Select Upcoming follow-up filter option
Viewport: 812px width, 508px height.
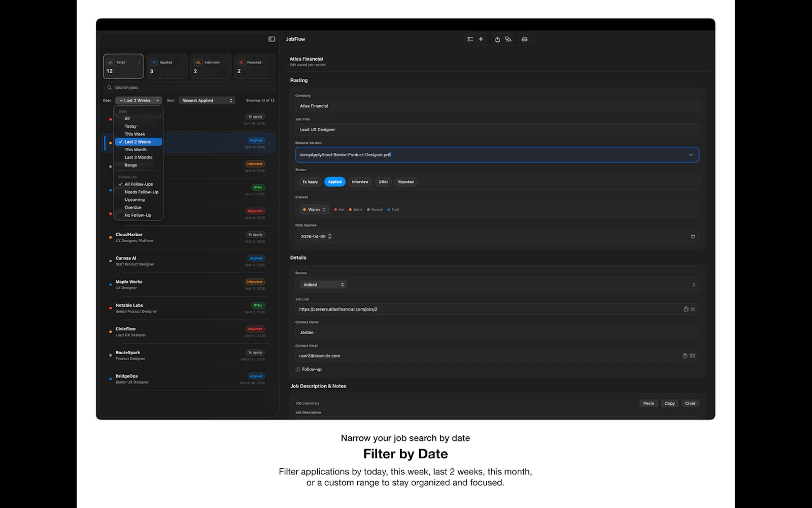tap(139, 200)
